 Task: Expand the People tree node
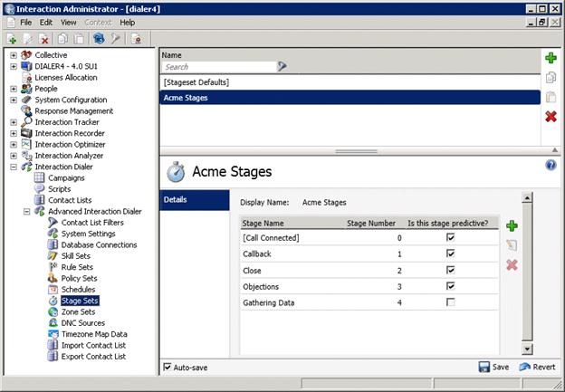click(14, 89)
